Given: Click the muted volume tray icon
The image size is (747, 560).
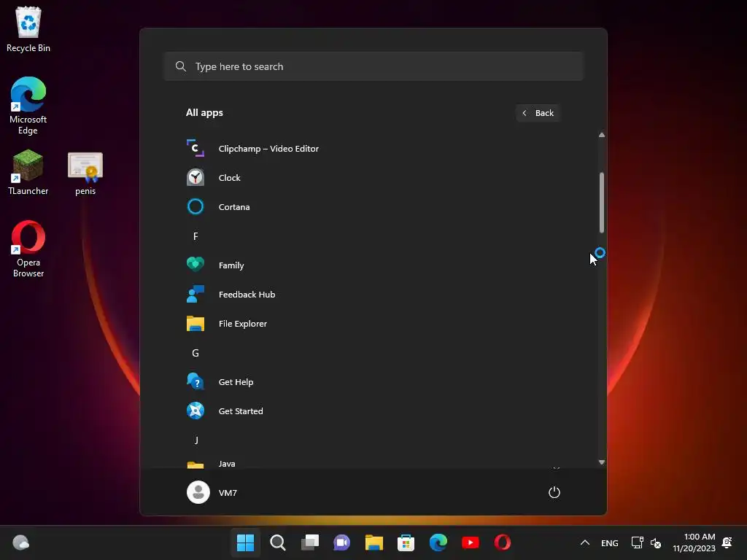Looking at the screenshot, I should point(656,542).
